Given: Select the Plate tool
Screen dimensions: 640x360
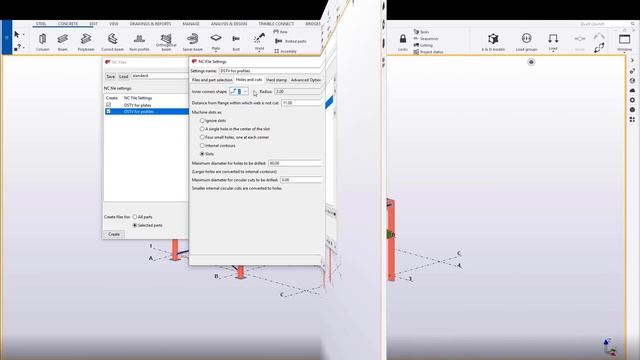Looking at the screenshot, I should [216, 41].
